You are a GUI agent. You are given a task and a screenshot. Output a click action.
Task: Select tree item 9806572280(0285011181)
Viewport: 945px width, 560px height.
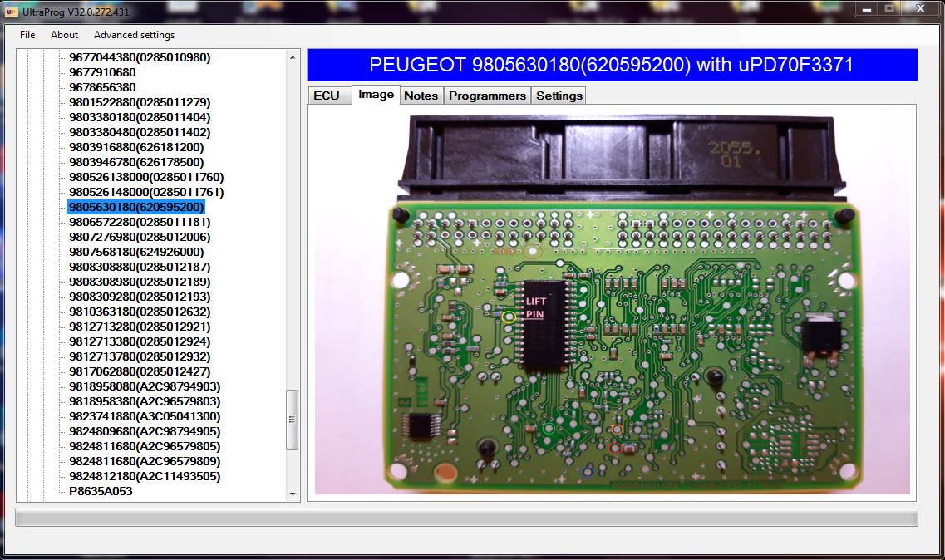[x=140, y=222]
